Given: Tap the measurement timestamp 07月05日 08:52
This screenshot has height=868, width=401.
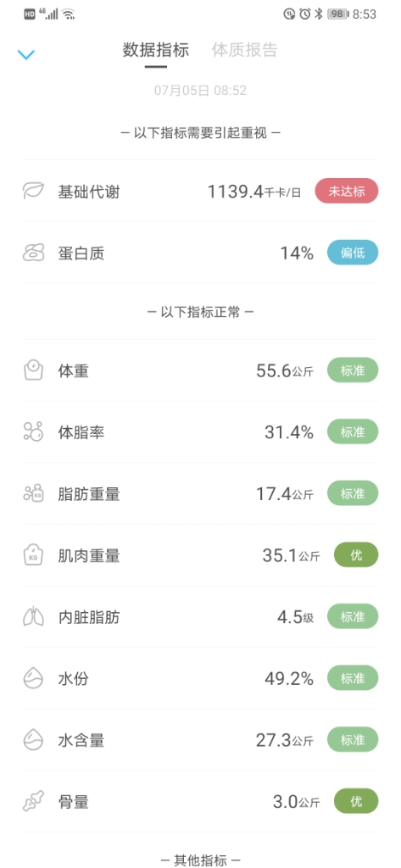Looking at the screenshot, I should click(200, 91).
